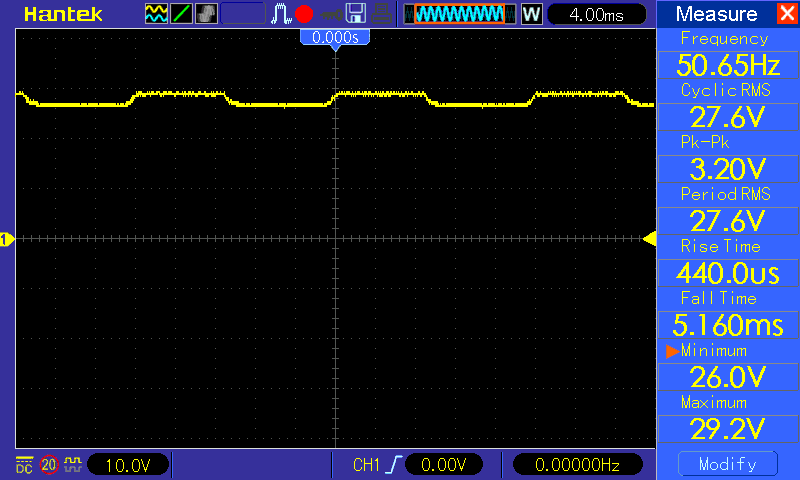Screen dimensions: 800x480
Task: Click the orange arrow beside Minimum
Action: click(x=672, y=351)
